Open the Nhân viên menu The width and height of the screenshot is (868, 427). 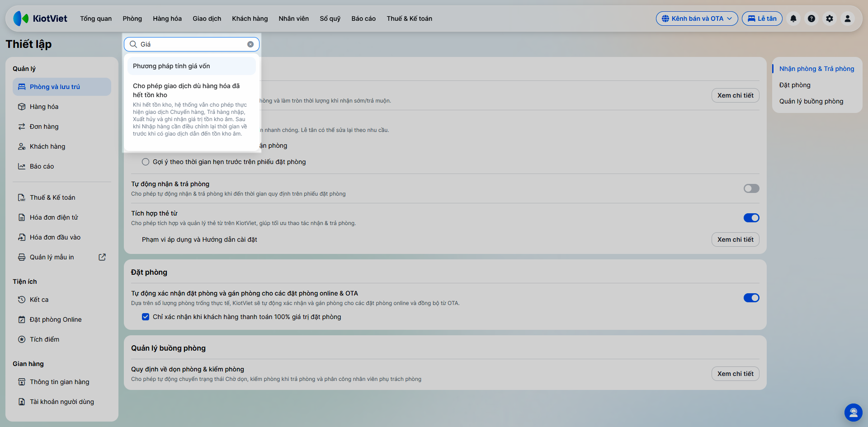(294, 19)
